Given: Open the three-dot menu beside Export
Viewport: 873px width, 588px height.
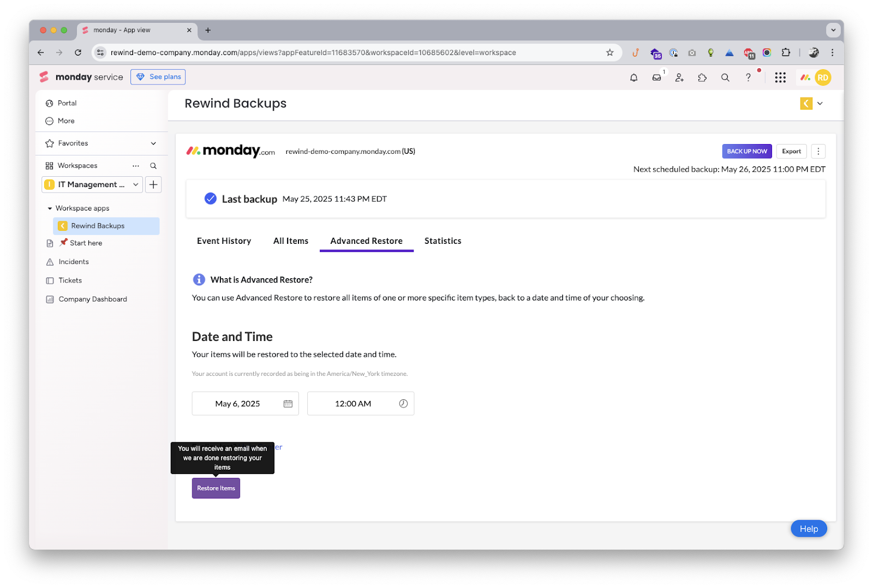Looking at the screenshot, I should 818,151.
